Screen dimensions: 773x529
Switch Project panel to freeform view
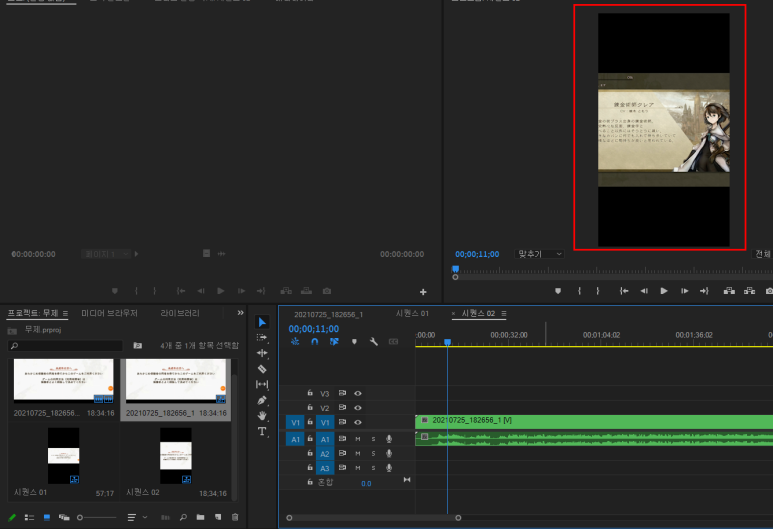(x=64, y=517)
